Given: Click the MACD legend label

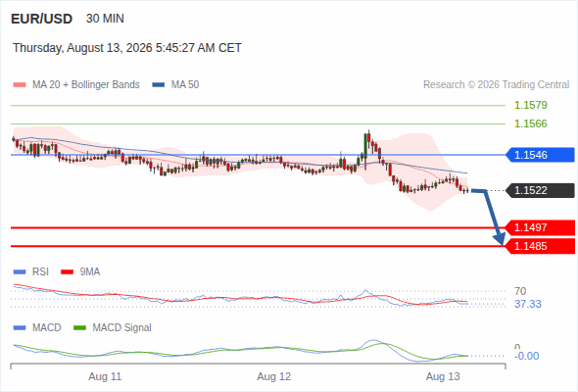Looking at the screenshot, I should pyautogui.click(x=47, y=328).
